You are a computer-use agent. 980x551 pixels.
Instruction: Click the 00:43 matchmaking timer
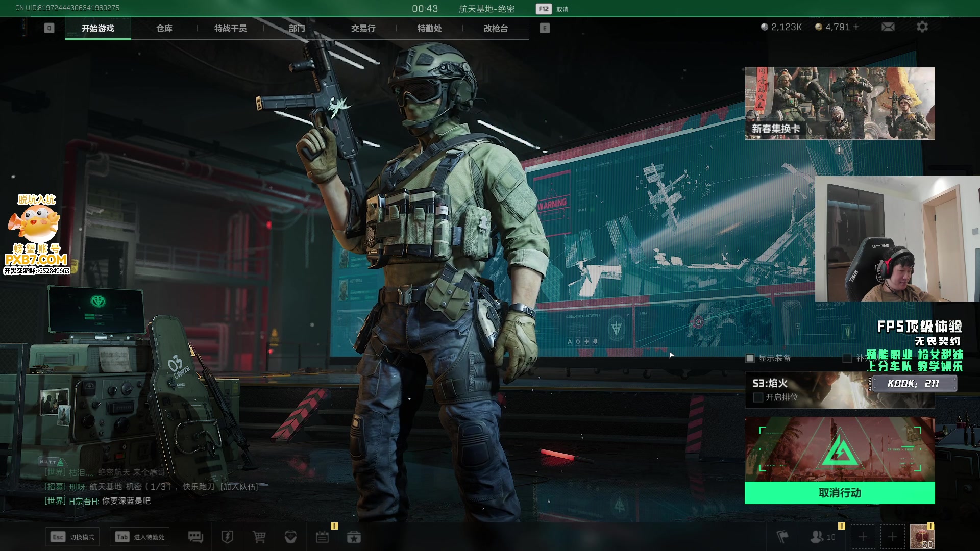click(x=425, y=9)
